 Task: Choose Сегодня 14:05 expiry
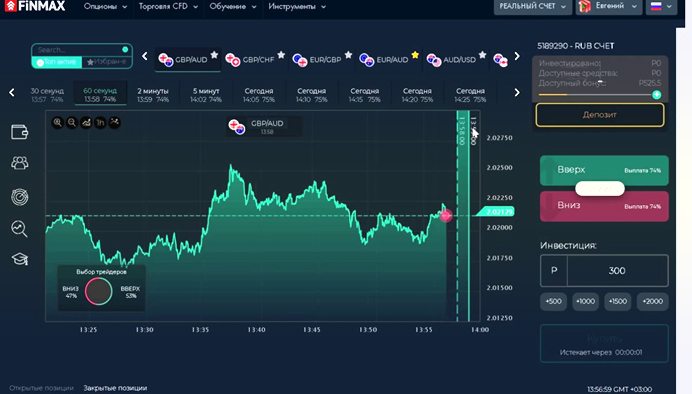pyautogui.click(x=259, y=94)
